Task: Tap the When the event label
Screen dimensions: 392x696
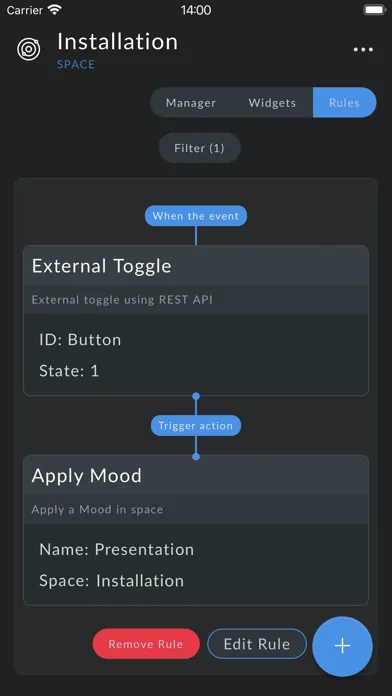Action: point(196,216)
